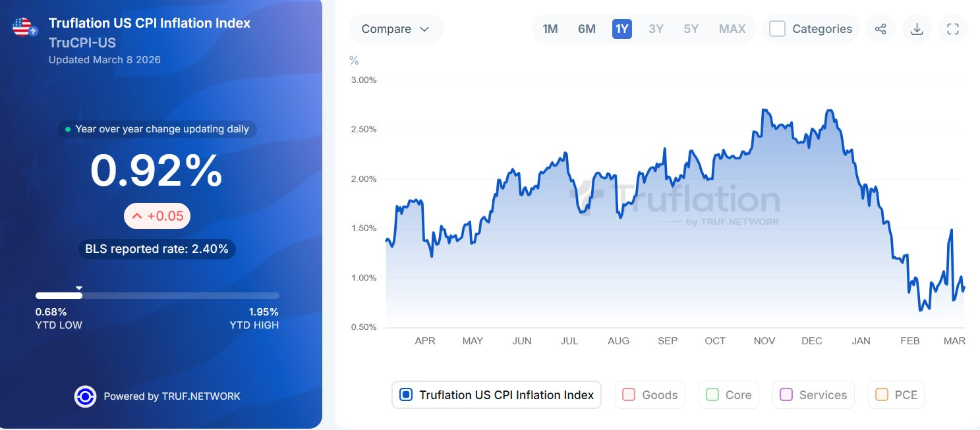Screen dimensions: 980x430
Task: Expand chart to fullscreen view
Action: pos(952,29)
